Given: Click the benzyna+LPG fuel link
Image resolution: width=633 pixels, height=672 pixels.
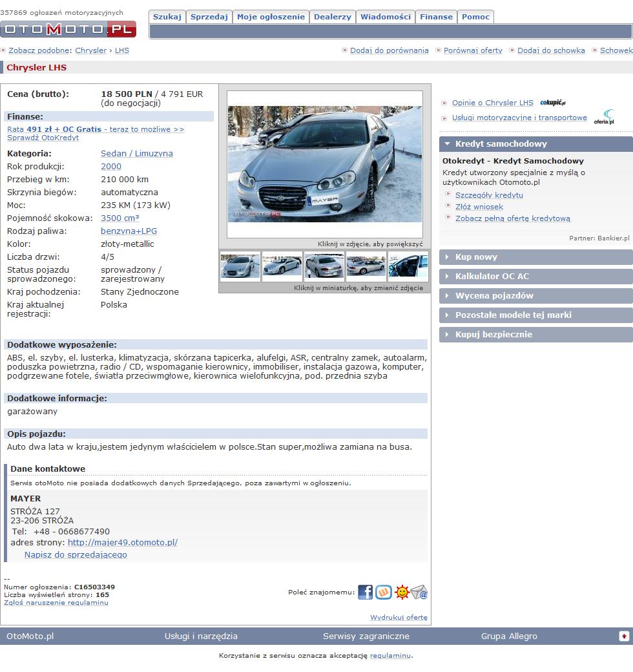Looking at the screenshot, I should (x=129, y=231).
